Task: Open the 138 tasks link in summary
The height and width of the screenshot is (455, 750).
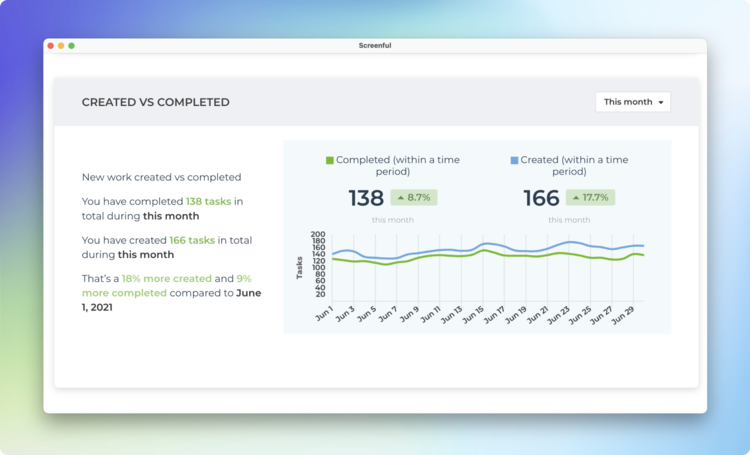Action: 209,201
